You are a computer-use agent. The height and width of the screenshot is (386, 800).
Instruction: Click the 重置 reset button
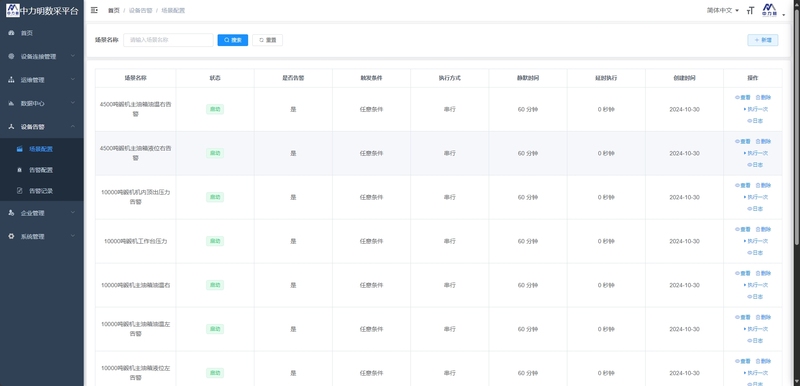tap(267, 40)
